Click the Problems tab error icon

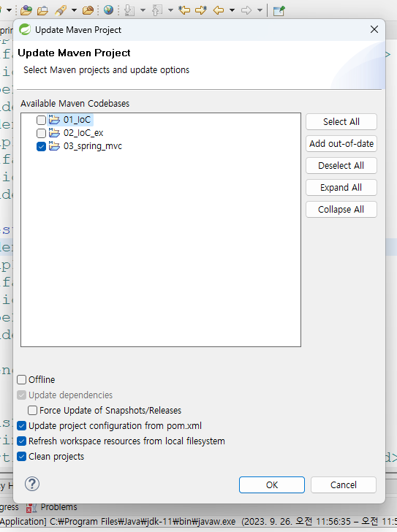tap(31, 508)
